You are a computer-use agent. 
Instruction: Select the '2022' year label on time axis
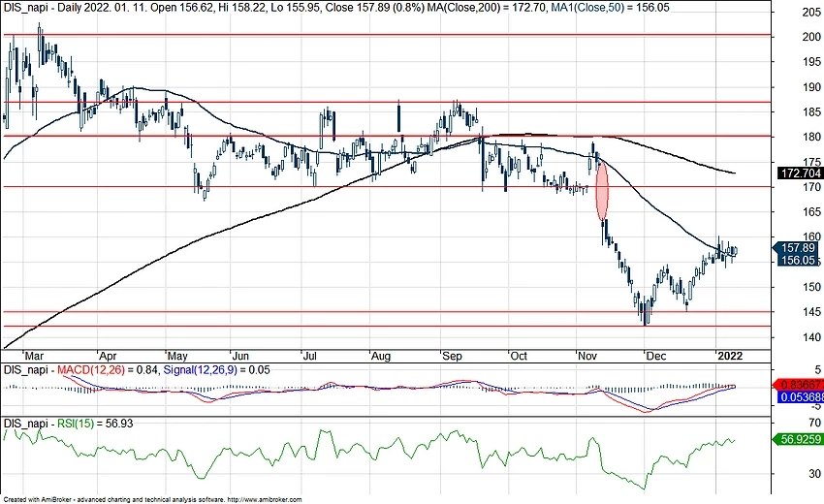[731, 356]
